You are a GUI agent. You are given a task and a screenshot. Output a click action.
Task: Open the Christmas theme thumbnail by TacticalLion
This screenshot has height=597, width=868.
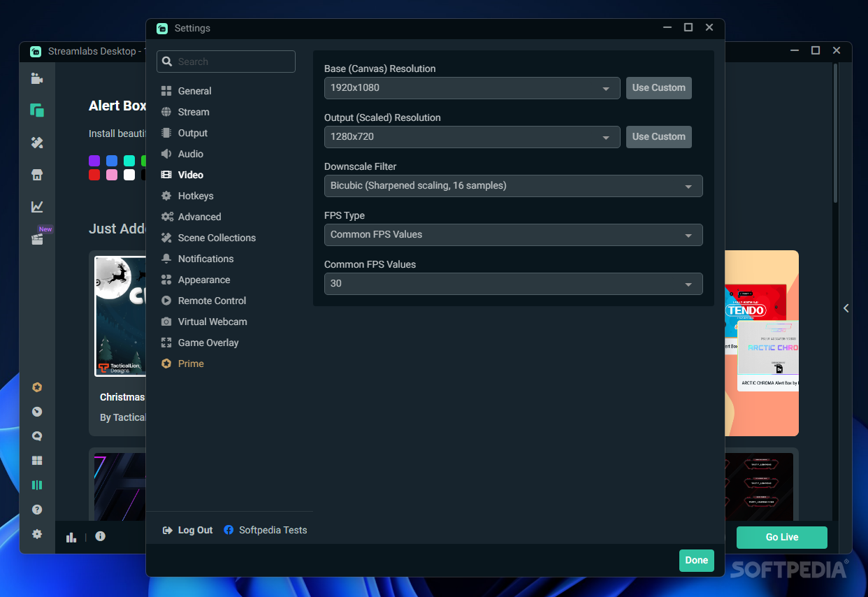[120, 317]
